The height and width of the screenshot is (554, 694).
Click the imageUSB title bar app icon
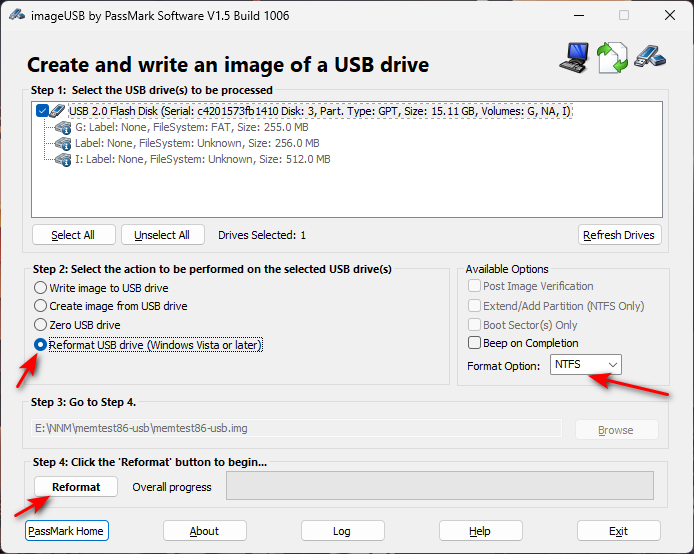point(17,14)
